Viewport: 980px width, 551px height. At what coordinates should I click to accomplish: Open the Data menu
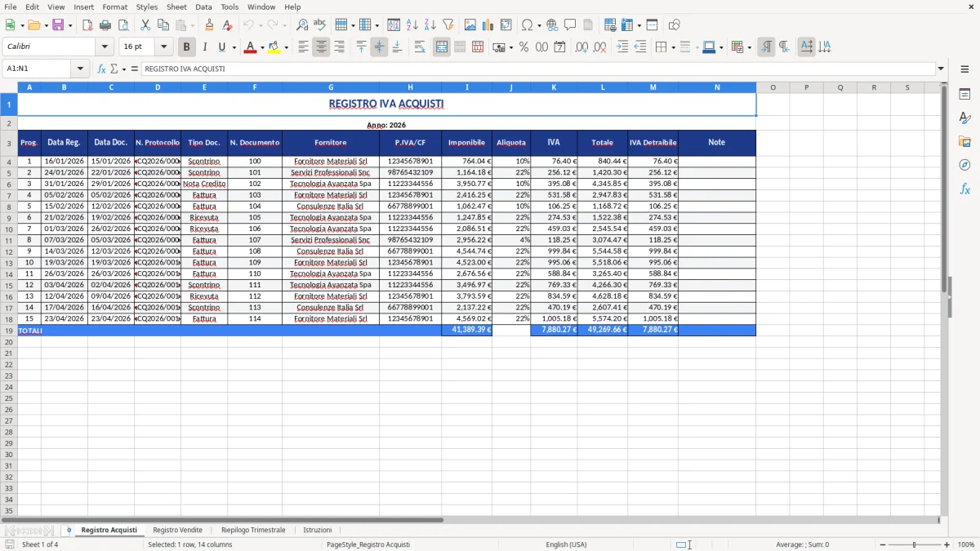(203, 7)
